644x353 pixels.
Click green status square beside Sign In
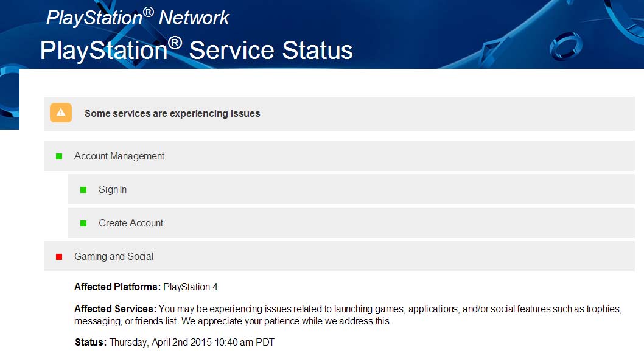83,190
